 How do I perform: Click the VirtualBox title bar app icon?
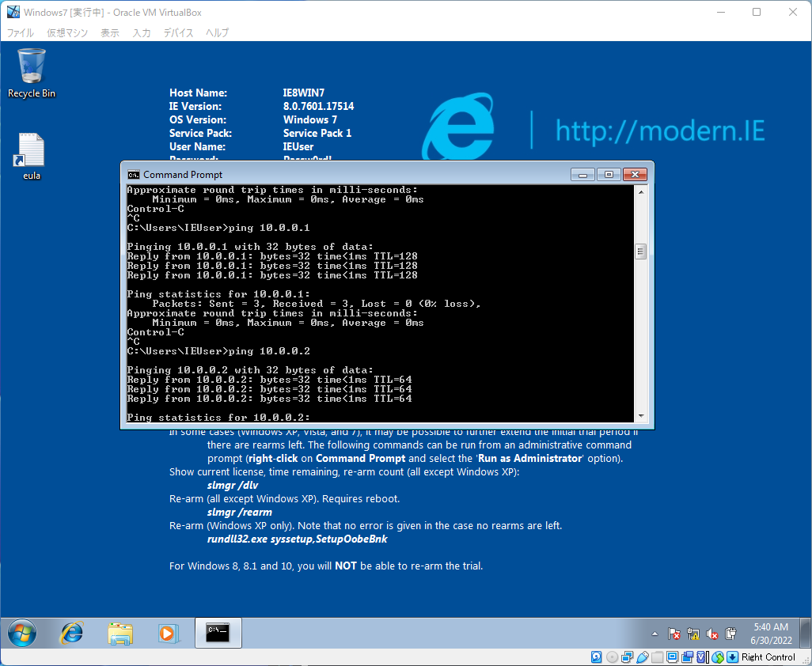(13, 11)
